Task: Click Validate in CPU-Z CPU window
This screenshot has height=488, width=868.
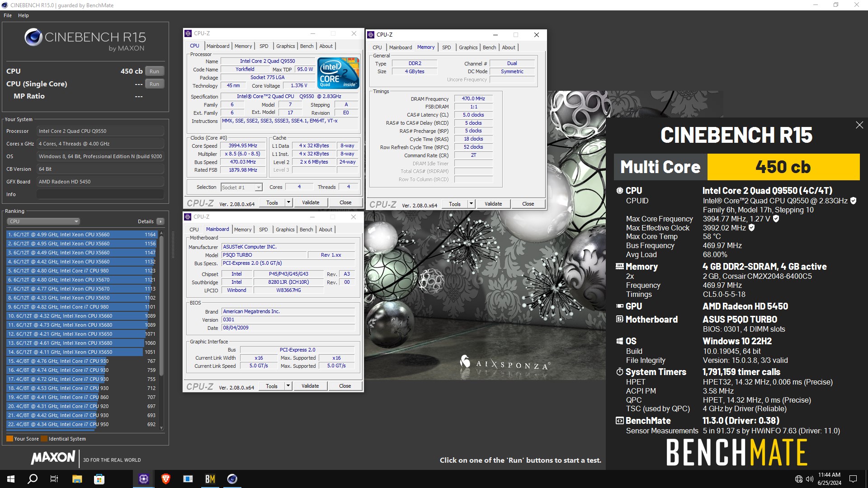Action: (311, 202)
